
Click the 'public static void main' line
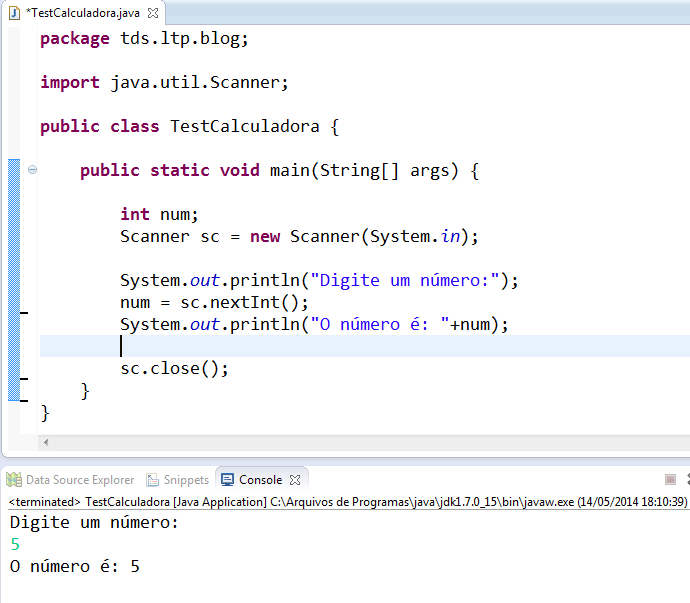(x=279, y=171)
